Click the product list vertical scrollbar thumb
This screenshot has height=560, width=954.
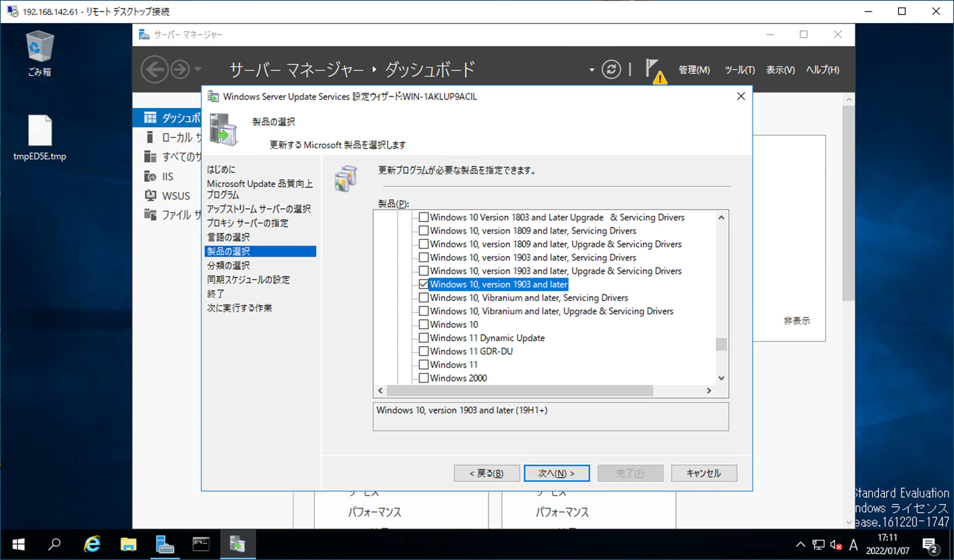(x=721, y=344)
